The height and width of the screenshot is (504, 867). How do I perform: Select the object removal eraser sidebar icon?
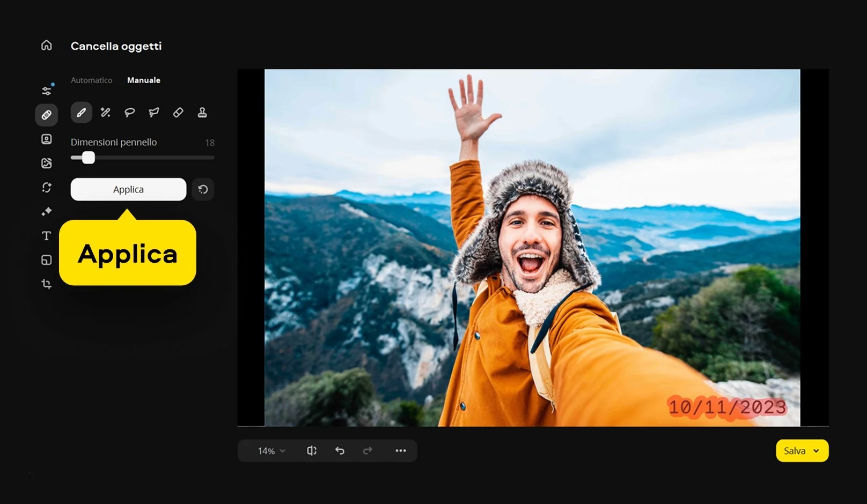pos(47,115)
